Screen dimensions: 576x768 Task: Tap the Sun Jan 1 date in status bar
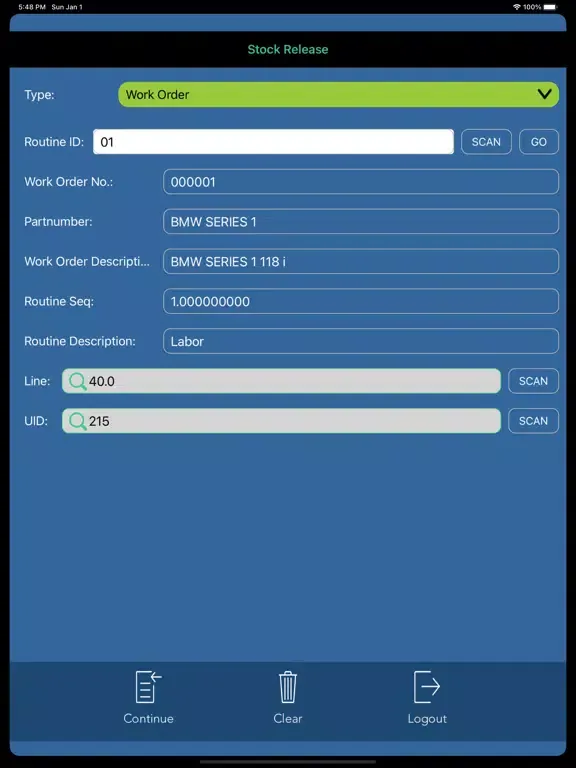tap(67, 7)
